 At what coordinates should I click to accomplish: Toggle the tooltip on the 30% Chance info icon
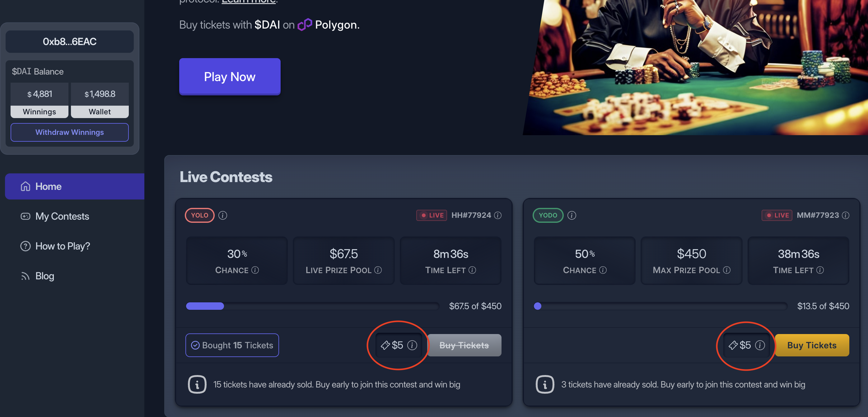click(x=255, y=270)
